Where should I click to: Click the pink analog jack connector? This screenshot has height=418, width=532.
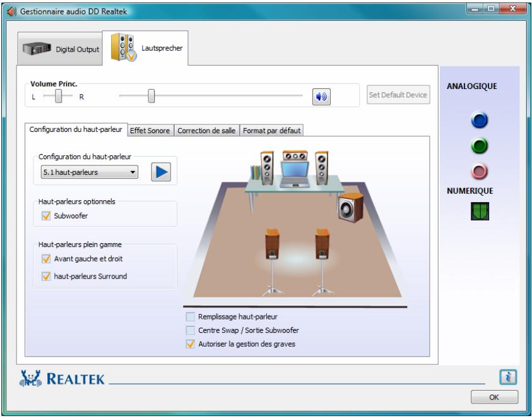tap(480, 171)
